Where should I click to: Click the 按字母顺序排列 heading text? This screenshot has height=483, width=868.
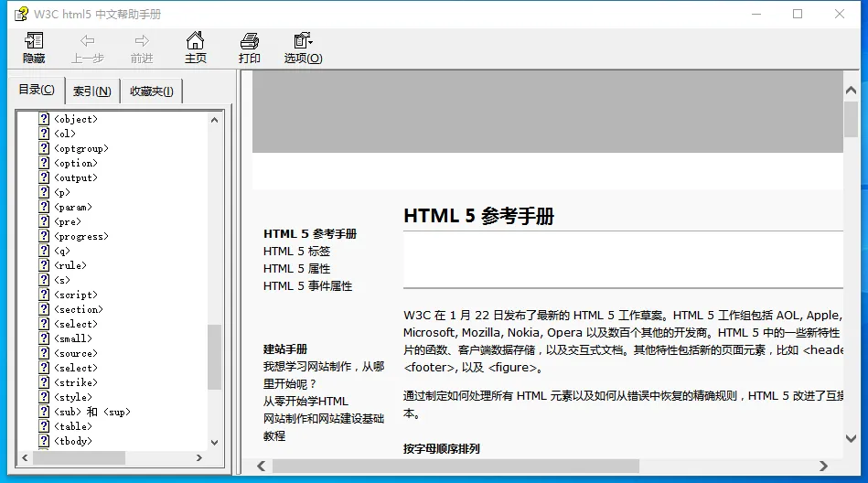click(441, 448)
